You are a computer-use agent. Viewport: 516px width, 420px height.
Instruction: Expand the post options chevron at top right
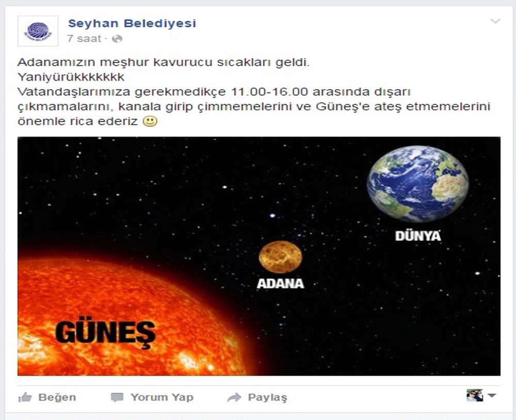tap(495, 21)
